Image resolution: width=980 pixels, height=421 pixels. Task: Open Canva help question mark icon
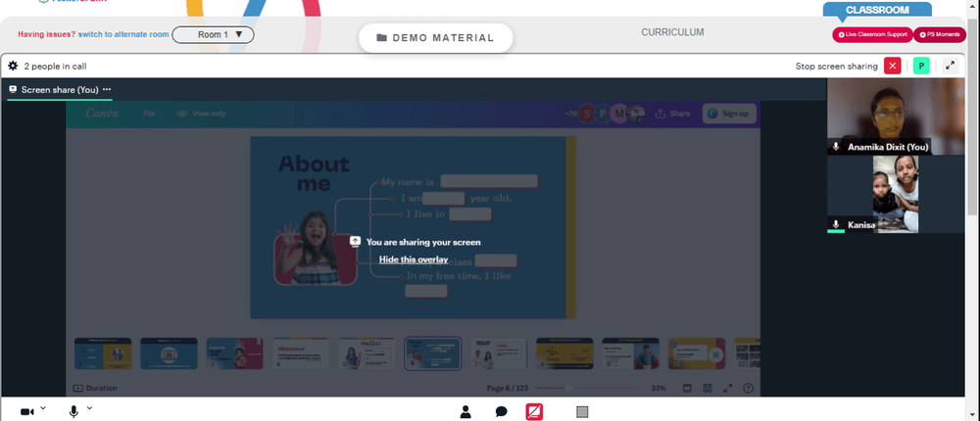coord(748,388)
